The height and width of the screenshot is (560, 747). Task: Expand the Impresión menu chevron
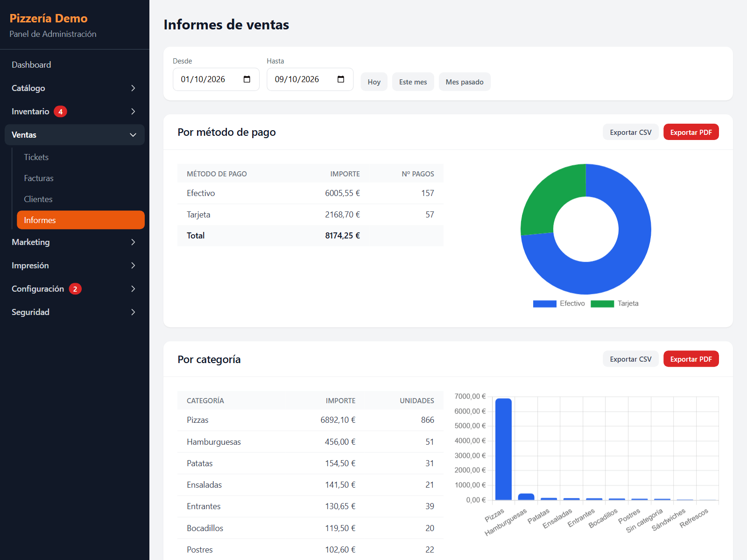click(133, 266)
